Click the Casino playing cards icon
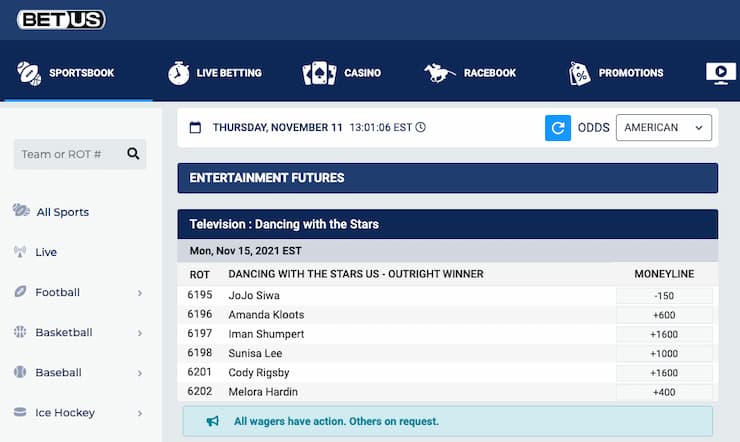Screen dimensions: 740x442 [320, 73]
